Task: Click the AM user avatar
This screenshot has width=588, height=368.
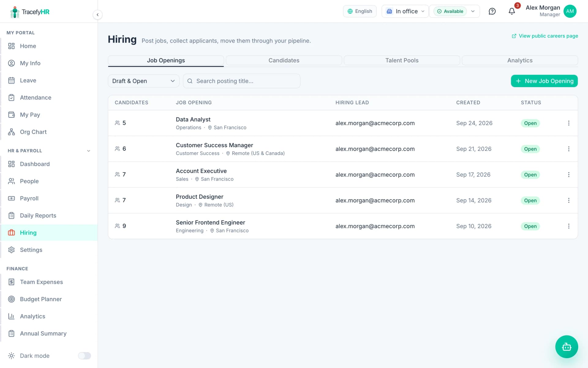Action: (x=570, y=11)
